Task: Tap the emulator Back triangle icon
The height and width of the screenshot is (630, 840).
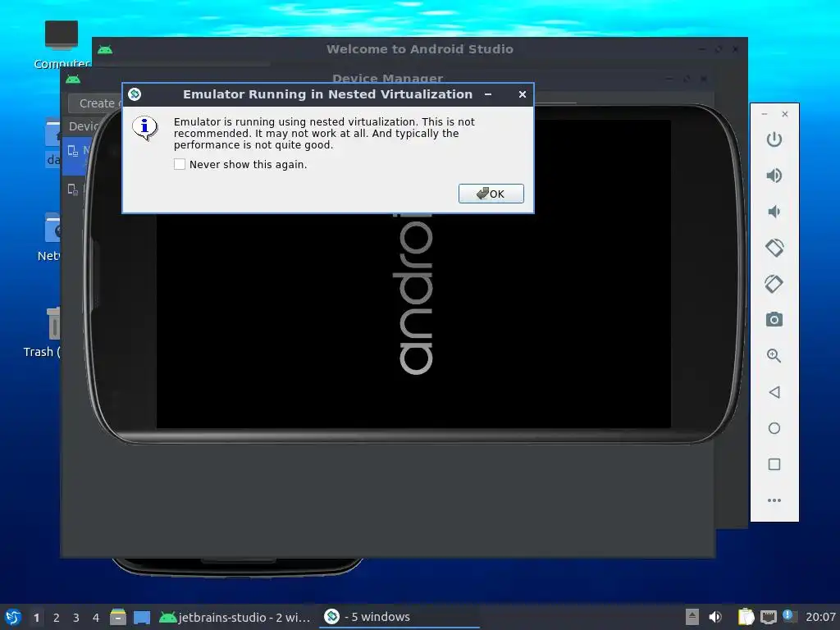Action: pyautogui.click(x=774, y=392)
